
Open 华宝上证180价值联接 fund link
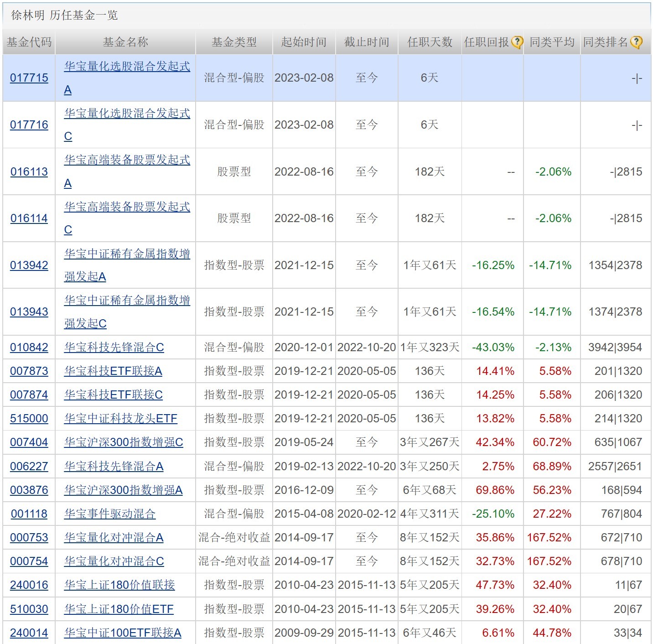click(x=119, y=585)
